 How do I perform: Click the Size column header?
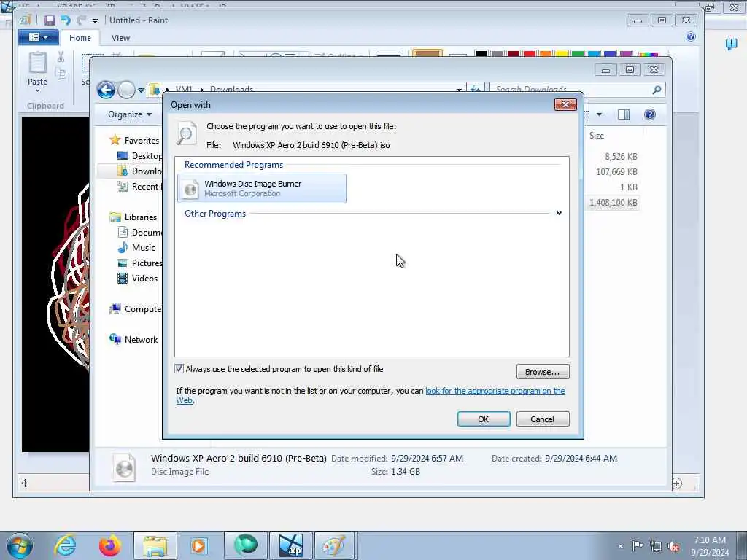[x=597, y=136]
